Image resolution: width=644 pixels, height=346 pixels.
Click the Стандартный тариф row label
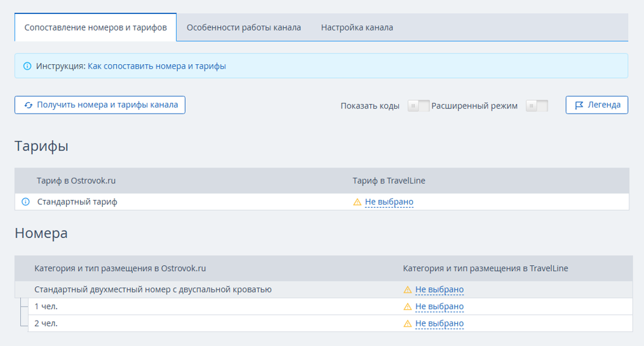pos(77,202)
